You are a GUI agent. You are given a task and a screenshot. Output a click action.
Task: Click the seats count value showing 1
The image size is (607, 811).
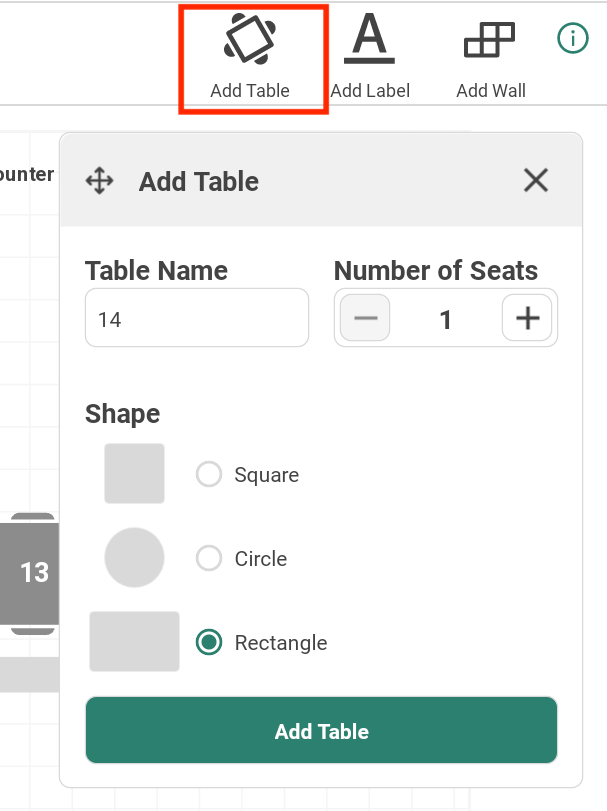[x=446, y=317]
